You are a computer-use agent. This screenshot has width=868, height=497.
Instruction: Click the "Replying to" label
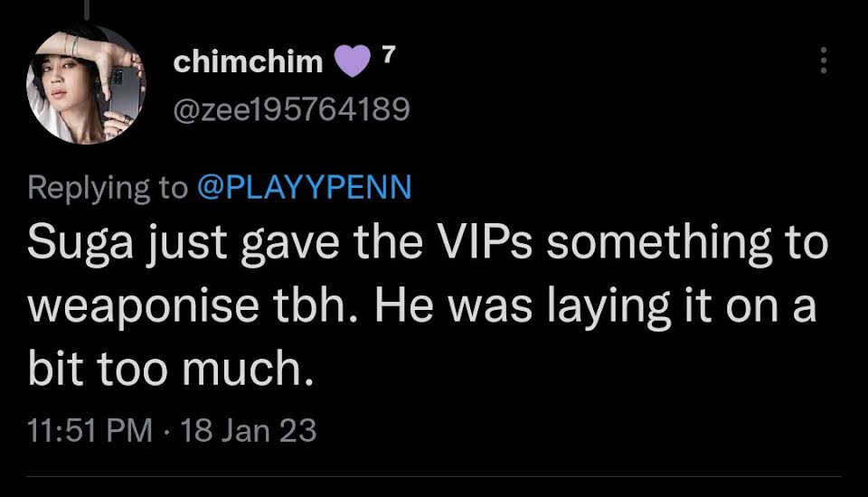108,188
